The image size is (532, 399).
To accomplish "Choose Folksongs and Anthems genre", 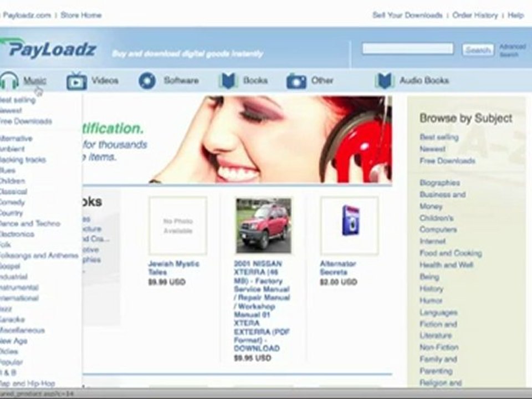I will pyautogui.click(x=39, y=255).
